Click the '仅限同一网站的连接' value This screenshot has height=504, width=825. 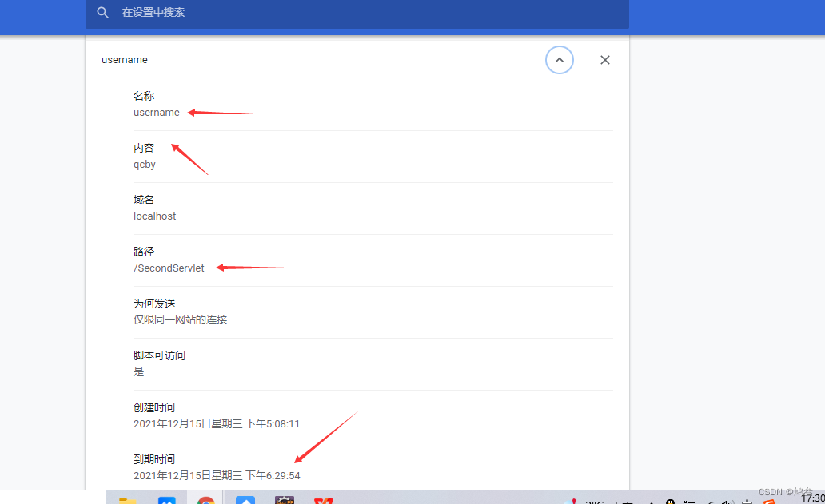(180, 319)
